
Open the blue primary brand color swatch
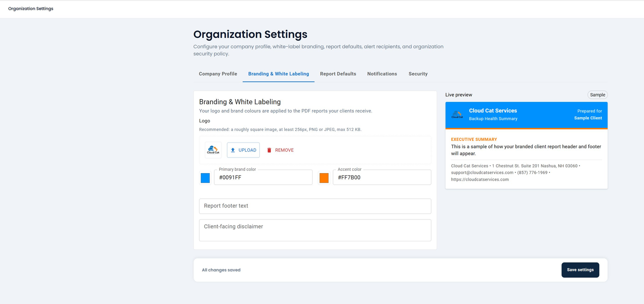205,178
